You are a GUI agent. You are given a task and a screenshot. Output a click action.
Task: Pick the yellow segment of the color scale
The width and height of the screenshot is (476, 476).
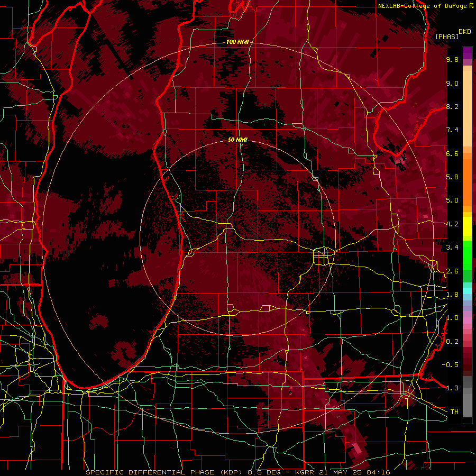pos(467,226)
